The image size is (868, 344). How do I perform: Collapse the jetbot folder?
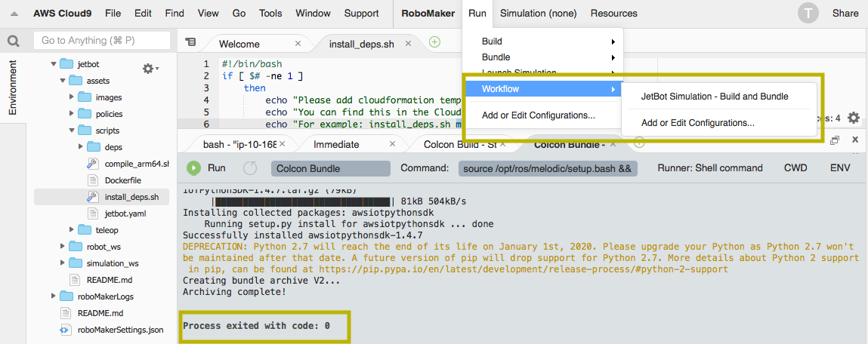[x=54, y=64]
